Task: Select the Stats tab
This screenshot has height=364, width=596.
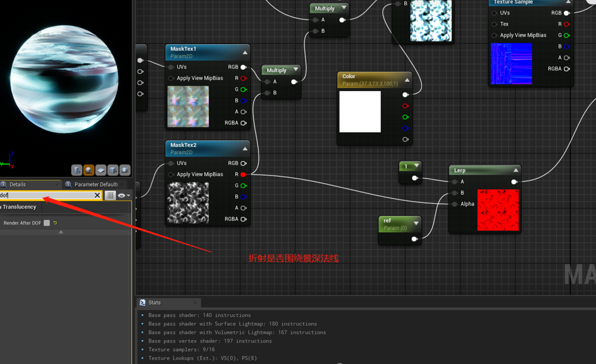Action: [x=154, y=302]
